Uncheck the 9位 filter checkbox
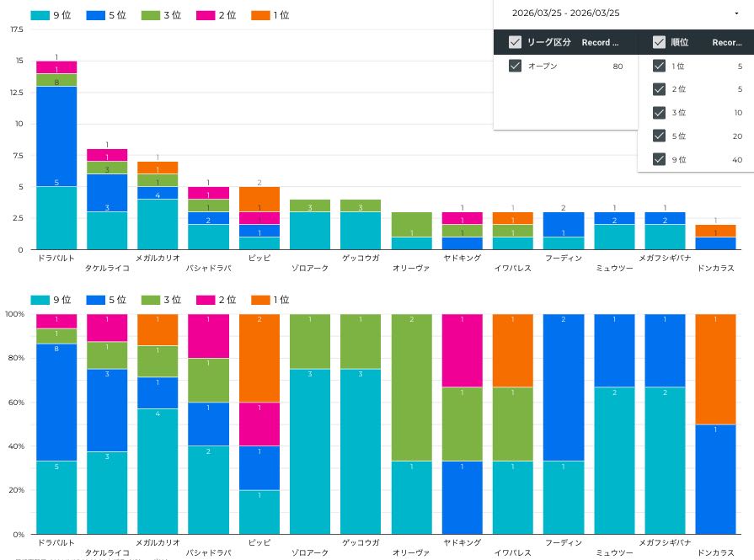The image size is (754, 560). (x=659, y=159)
